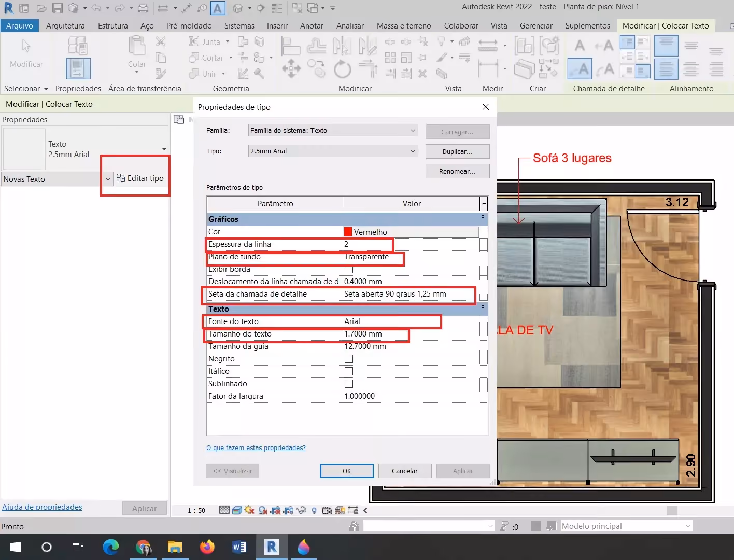Open the 'Modelo principal' design options dropdown
Viewport: 734px width, 560px height.
627,526
